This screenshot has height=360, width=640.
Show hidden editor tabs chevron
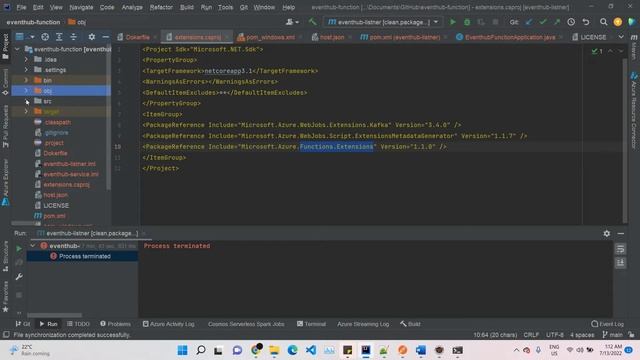pos(621,37)
